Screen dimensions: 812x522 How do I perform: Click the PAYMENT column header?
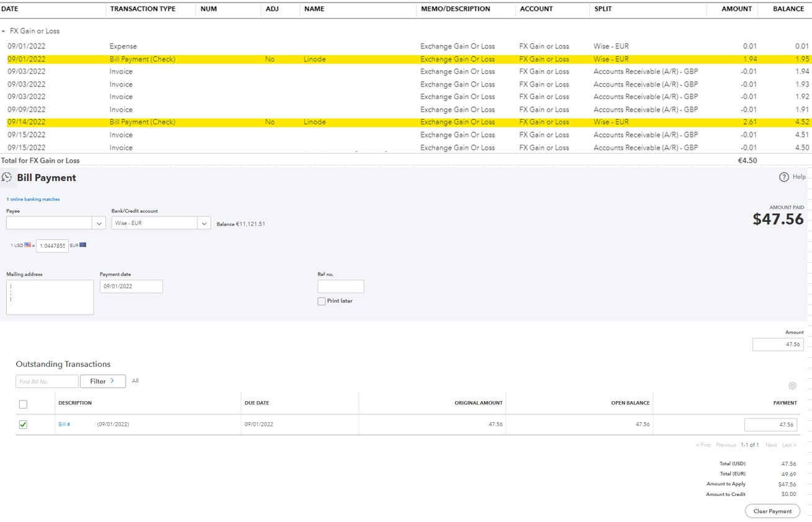(x=785, y=403)
